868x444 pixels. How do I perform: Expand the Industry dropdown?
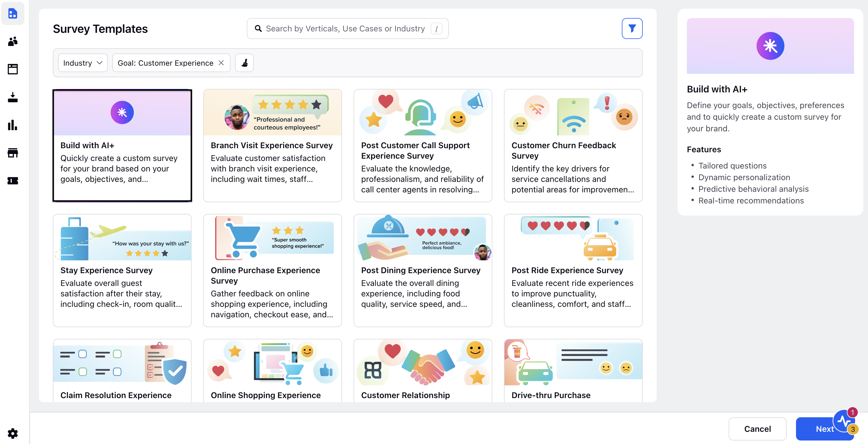pyautogui.click(x=82, y=63)
